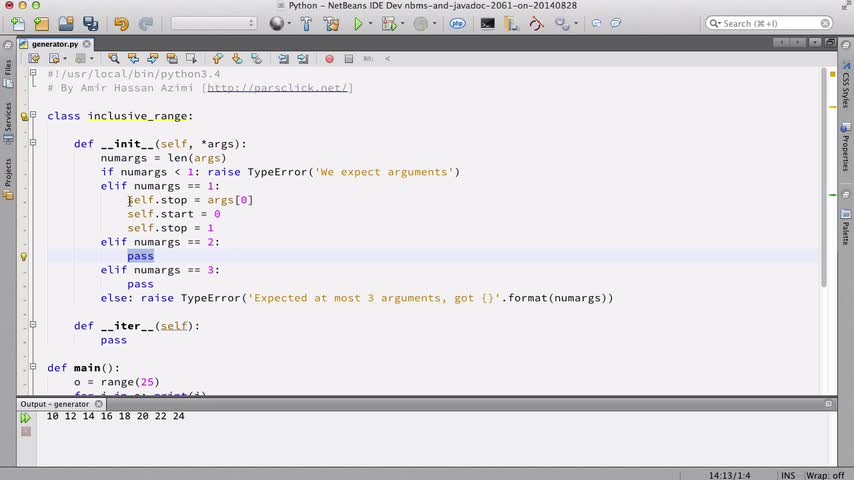
Task: Click the Open Project folder icon
Action: coord(66,23)
